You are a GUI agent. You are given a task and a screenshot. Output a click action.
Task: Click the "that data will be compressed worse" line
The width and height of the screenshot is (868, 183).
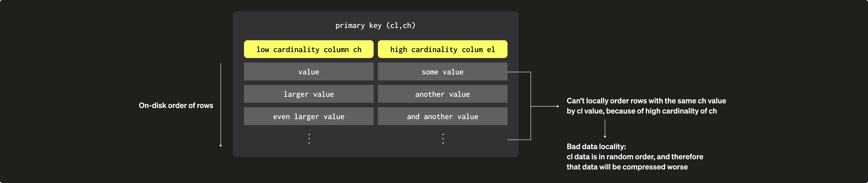(x=627, y=167)
